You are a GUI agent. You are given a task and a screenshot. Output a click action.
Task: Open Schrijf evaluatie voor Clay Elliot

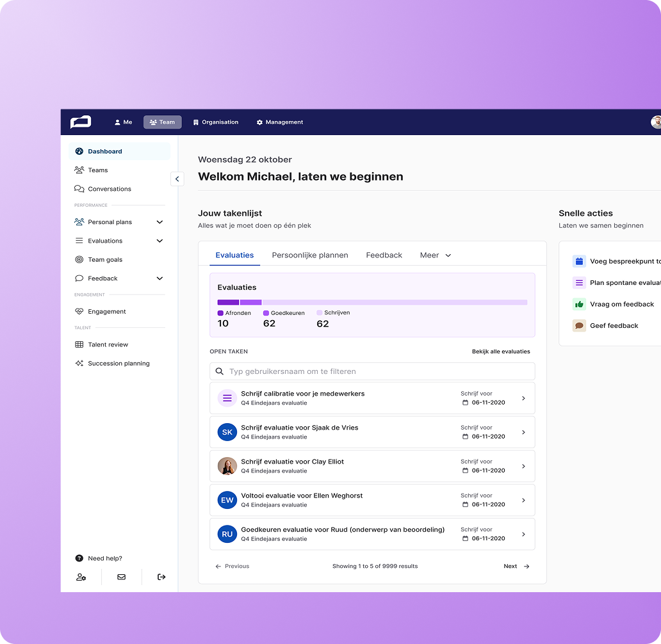tap(372, 466)
